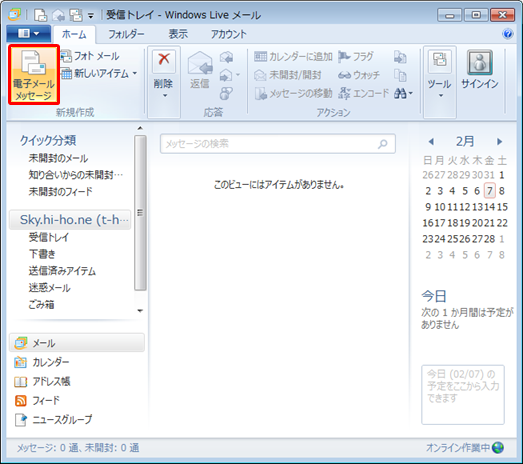523x464 pixels.
Task: Open the 送信済みアイテム folder
Action: tap(62, 271)
